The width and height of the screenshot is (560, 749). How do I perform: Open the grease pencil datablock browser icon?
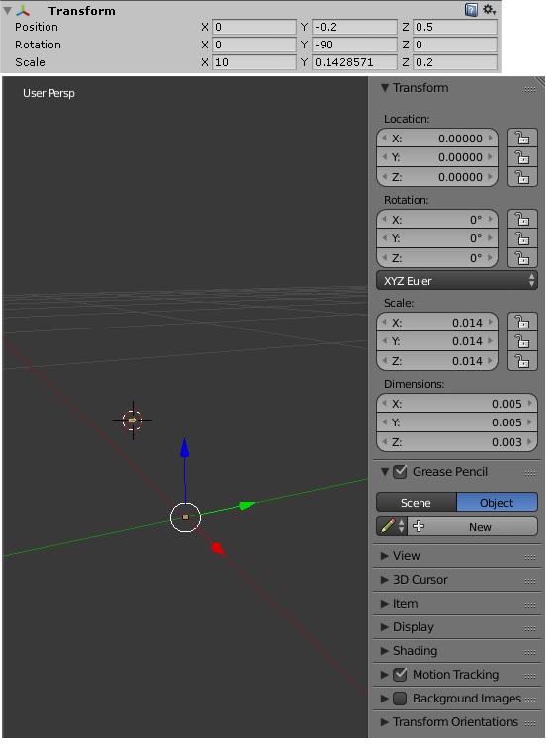tap(392, 527)
